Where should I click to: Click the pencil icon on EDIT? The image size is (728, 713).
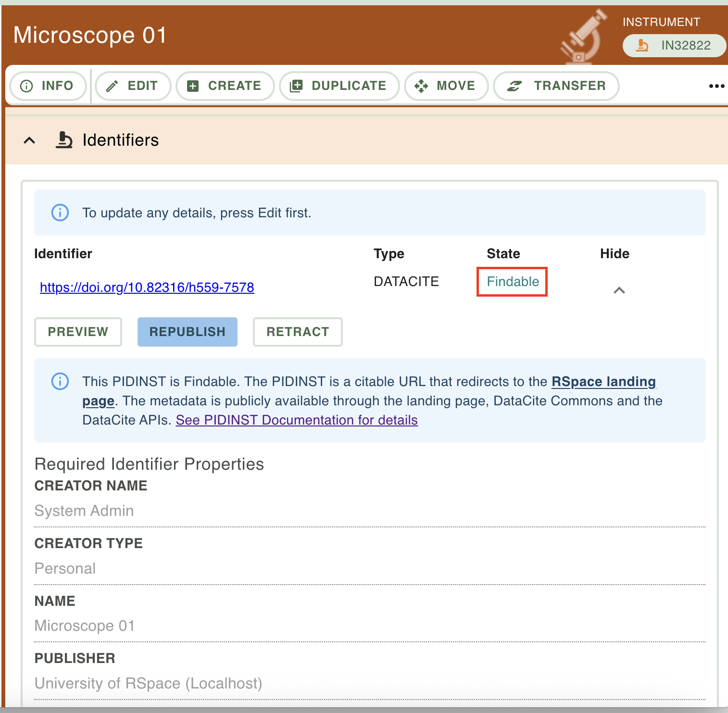click(x=112, y=87)
